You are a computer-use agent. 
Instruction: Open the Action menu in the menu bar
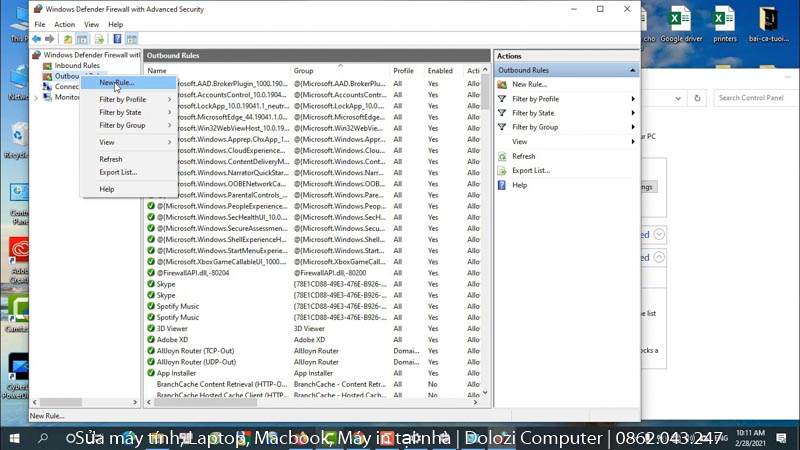(x=65, y=24)
